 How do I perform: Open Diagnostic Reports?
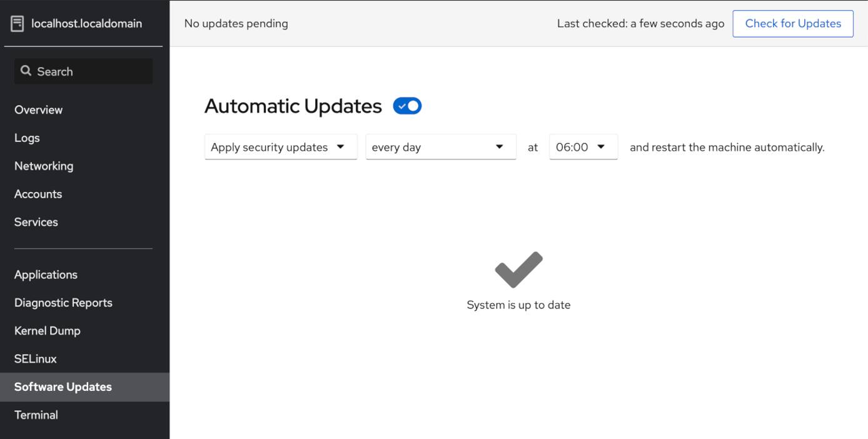pyautogui.click(x=63, y=302)
